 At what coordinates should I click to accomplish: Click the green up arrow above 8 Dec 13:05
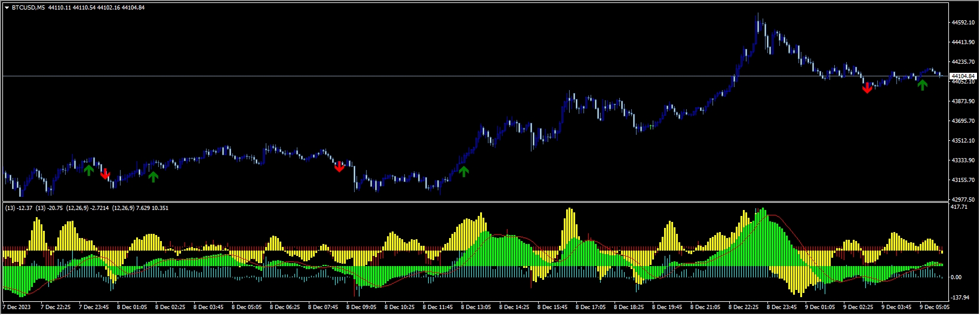[x=463, y=172]
